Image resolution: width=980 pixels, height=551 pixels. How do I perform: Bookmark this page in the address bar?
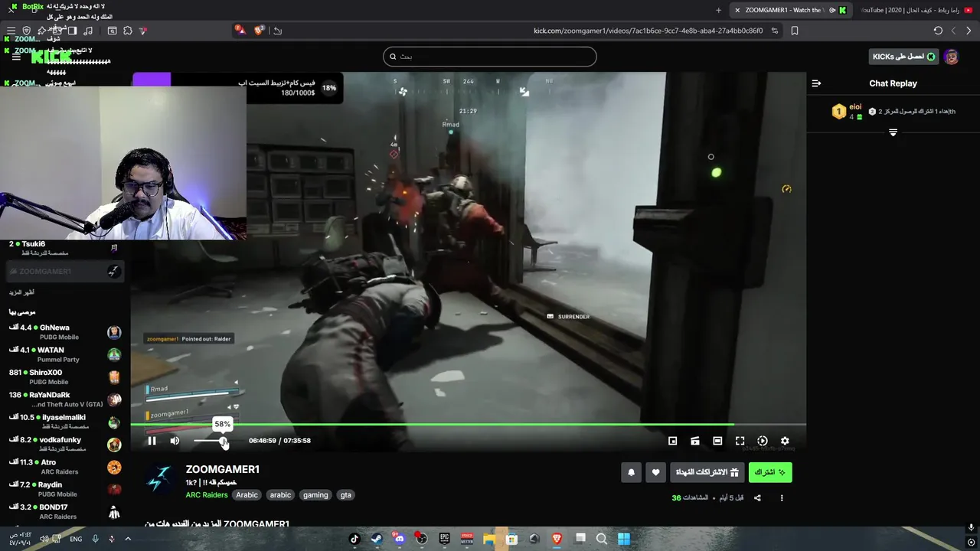point(795,31)
